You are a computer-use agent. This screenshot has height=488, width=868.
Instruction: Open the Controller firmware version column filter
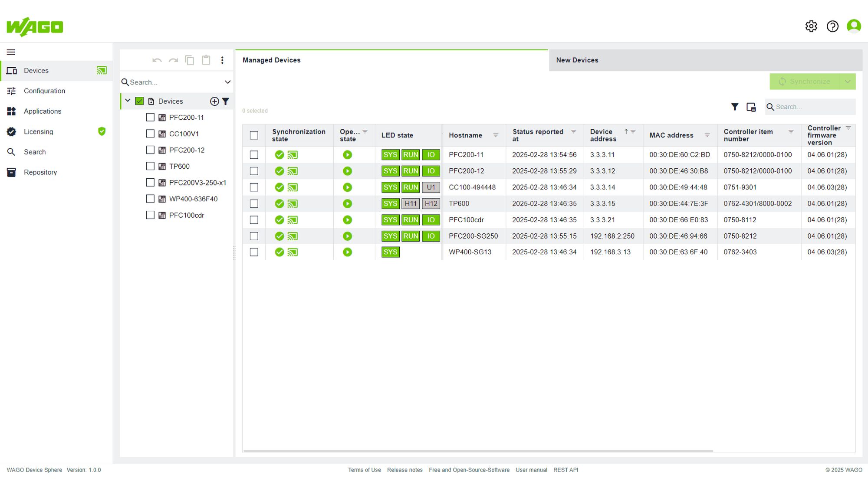(x=848, y=128)
